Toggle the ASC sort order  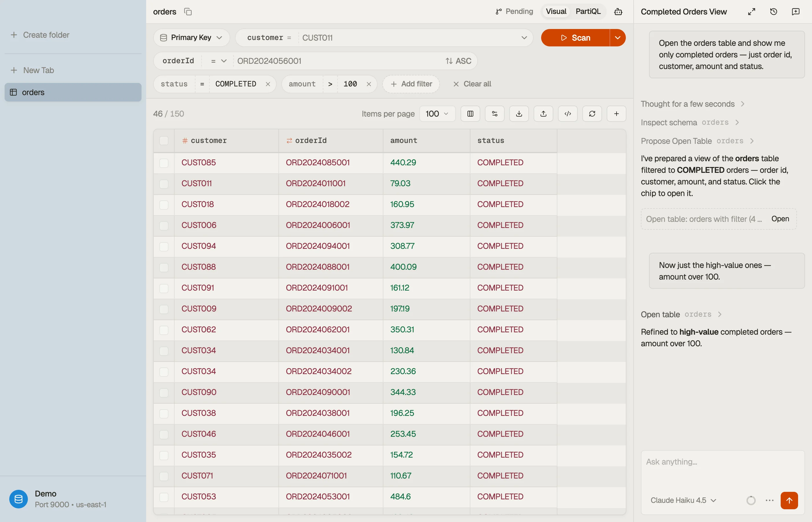(458, 61)
